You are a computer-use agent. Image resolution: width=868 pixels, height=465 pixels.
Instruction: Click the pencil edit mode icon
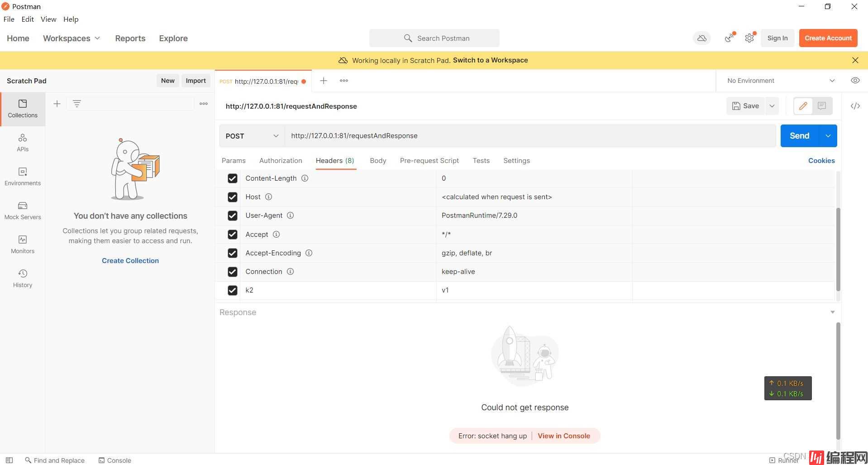pos(803,106)
